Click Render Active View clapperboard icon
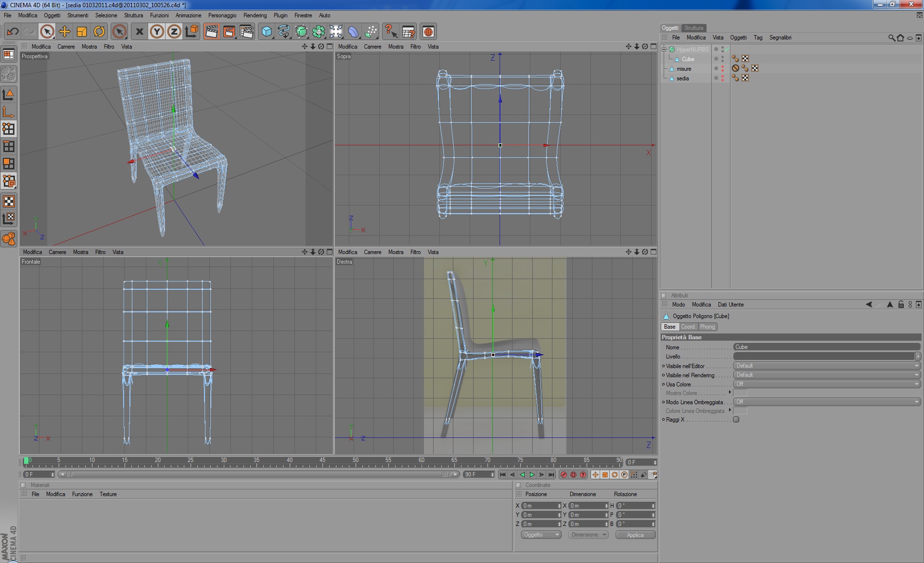Viewport: 924px width, 563px height. point(211,32)
